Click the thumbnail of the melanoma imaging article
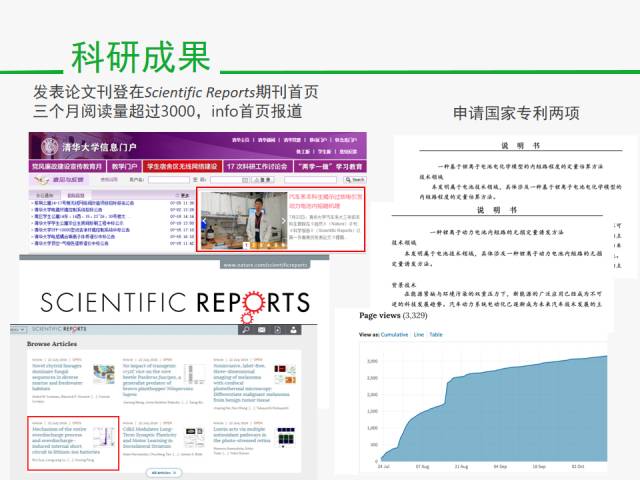The height and width of the screenshot is (480, 640). pos(285,374)
